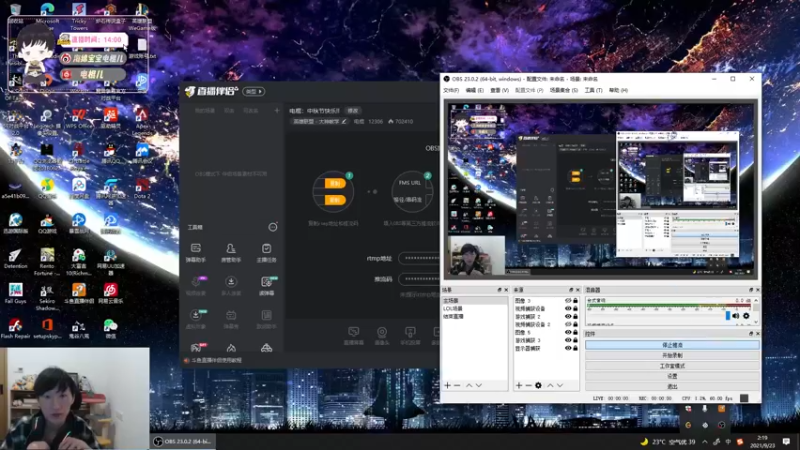Viewport: 800px width, 450px height.
Task: Enable 工作室模式 studio mode button
Action: point(672,366)
